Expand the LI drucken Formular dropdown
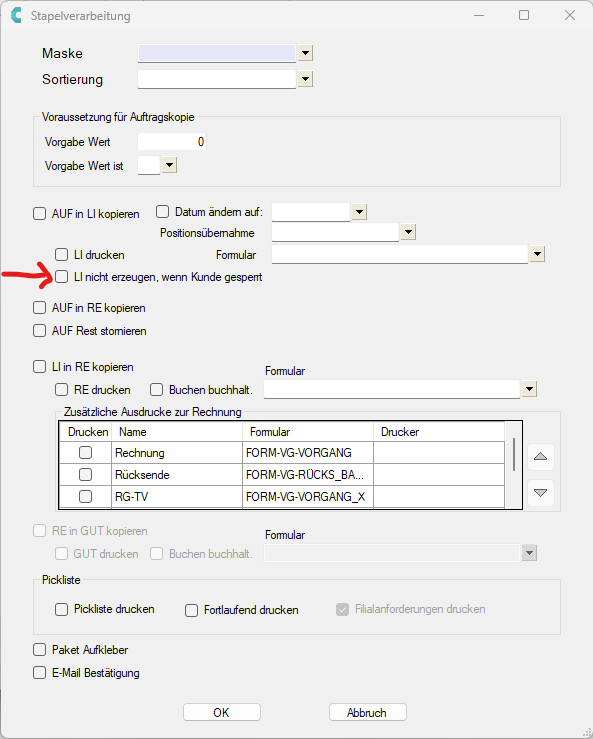593x739 pixels. coord(537,254)
